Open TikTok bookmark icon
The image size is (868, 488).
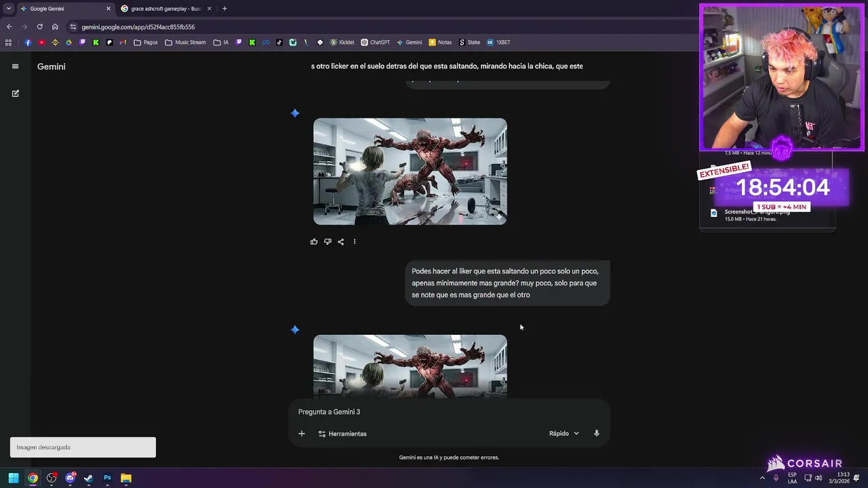[x=279, y=42]
